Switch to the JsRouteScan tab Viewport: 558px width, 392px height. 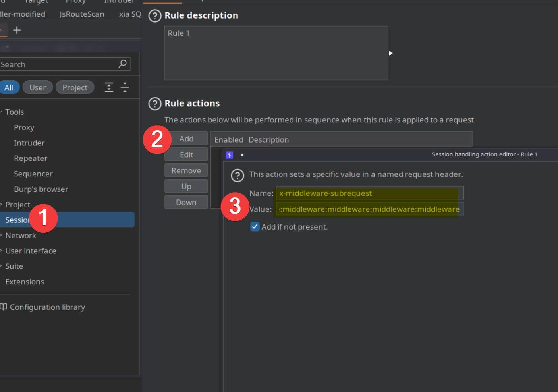[82, 14]
